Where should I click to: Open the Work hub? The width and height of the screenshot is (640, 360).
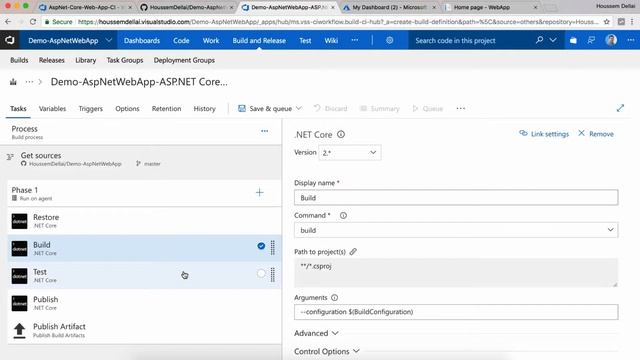(x=211, y=40)
